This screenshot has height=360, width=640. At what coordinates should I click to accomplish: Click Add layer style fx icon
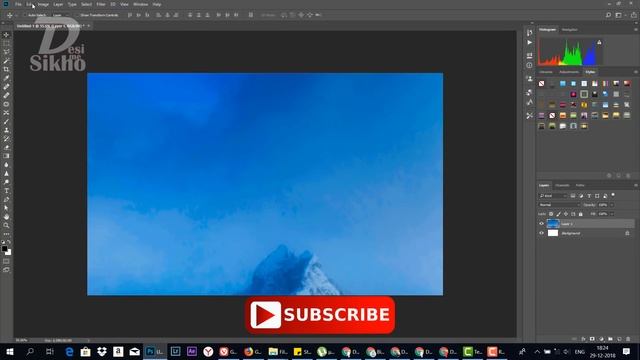583,339
